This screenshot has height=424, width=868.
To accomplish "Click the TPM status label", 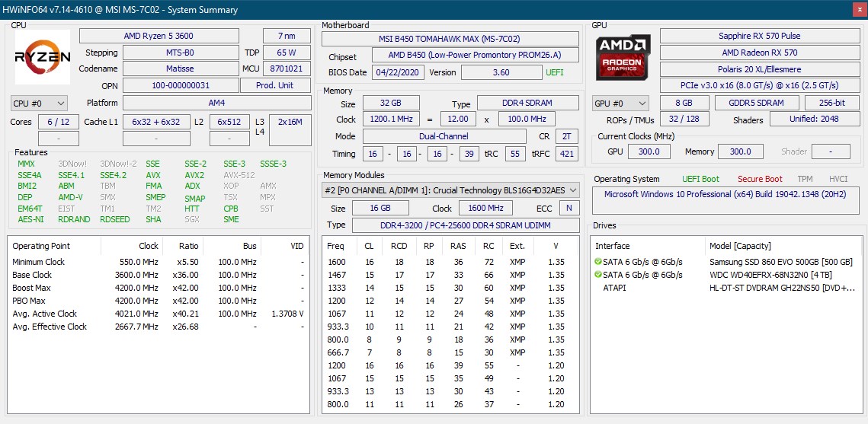I will coord(806,179).
